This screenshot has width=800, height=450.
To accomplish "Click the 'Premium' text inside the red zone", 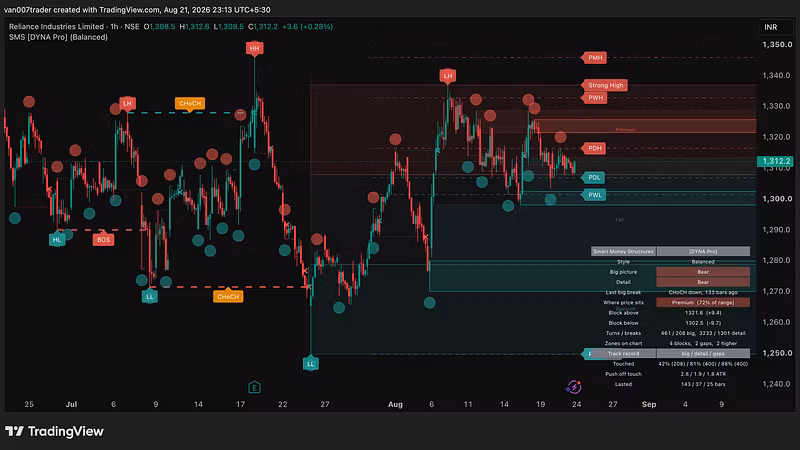I will tap(625, 130).
